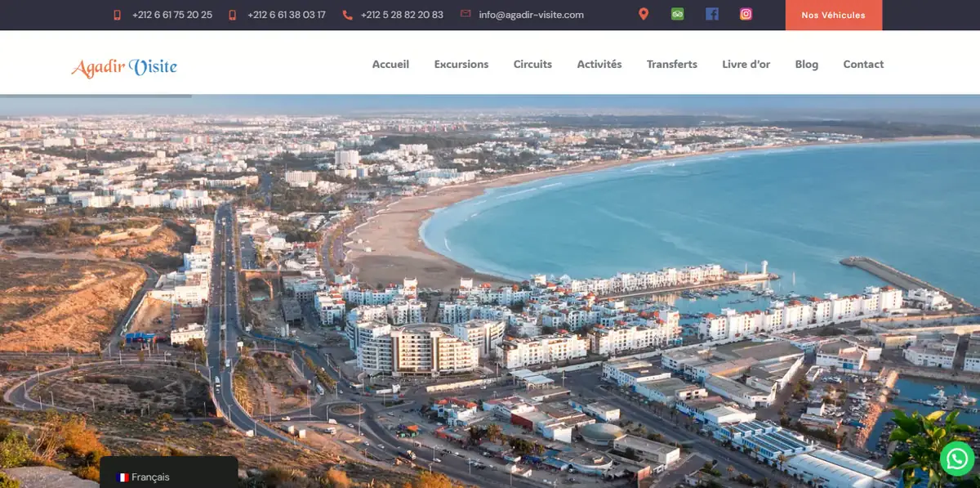Open the Français language selector
This screenshot has height=488, width=980.
[x=169, y=472]
